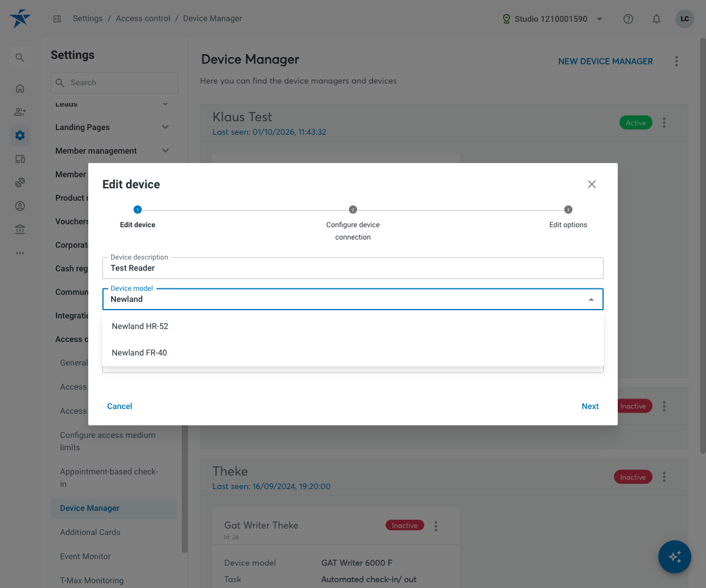Open the LC user avatar menu
706x588 pixels.
pos(685,19)
